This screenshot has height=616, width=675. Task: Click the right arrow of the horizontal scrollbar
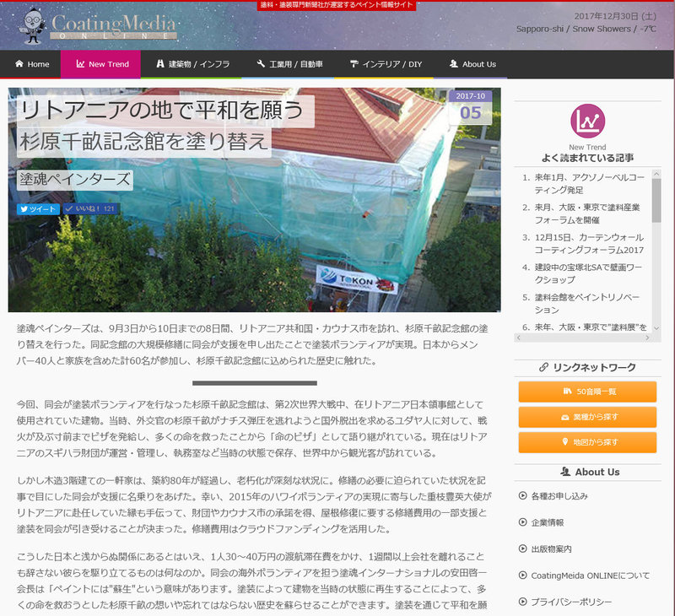pyautogui.click(x=647, y=338)
